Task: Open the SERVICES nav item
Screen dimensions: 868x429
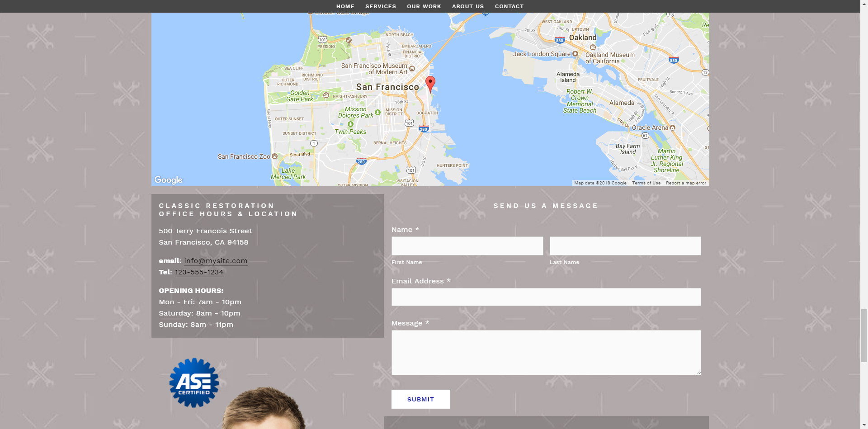Action: pos(381,6)
